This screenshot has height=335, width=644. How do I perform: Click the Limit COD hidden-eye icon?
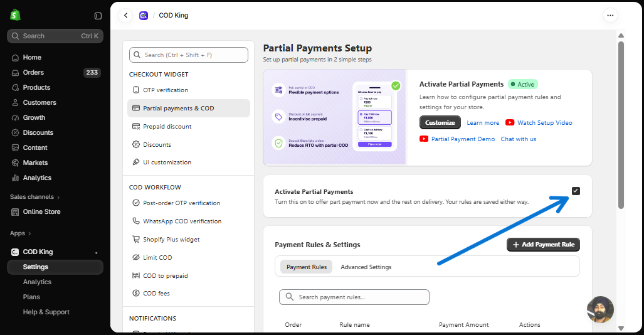[136, 257]
